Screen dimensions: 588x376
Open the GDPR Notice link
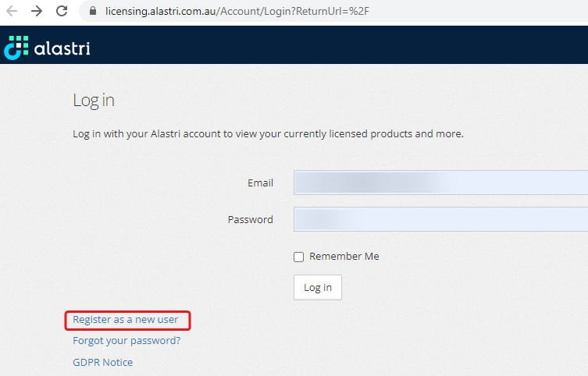(102, 362)
